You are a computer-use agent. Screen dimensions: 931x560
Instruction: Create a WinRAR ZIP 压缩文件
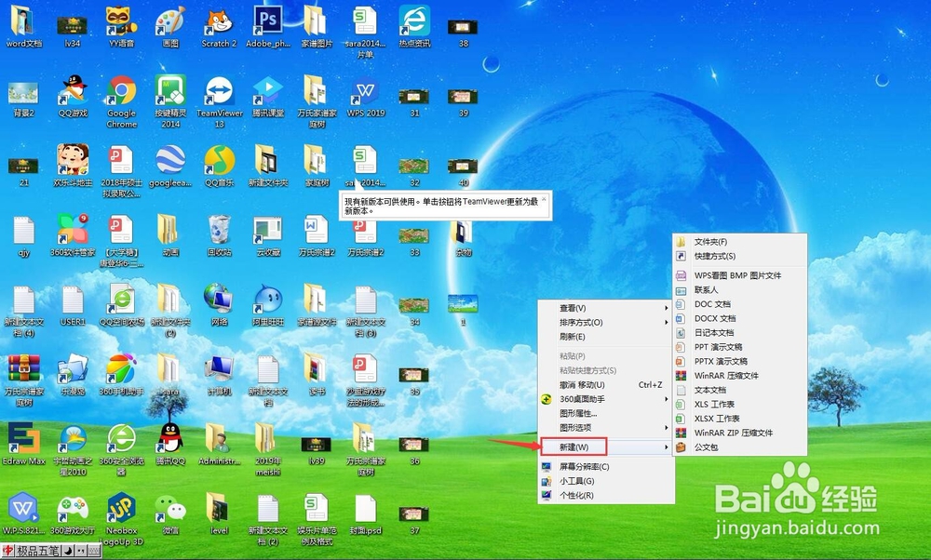click(740, 433)
